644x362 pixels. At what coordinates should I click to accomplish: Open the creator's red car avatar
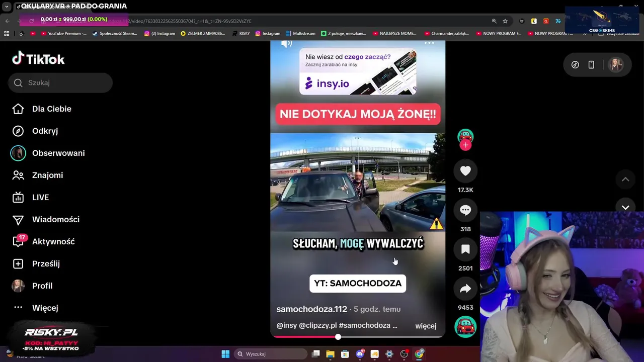point(465,136)
